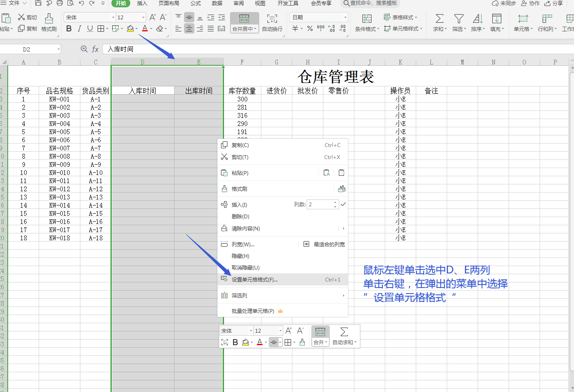Screen dimensions: 574x392
Task: Click the ribbon increase indent icon
Action: click(x=221, y=17)
